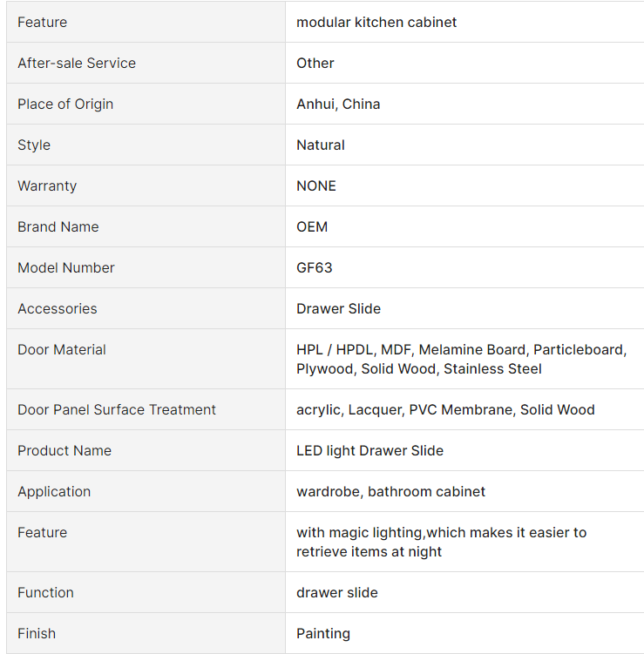The image size is (644, 654).
Task: Click the Function 'drawer slide' value
Action: pyautogui.click(x=337, y=593)
